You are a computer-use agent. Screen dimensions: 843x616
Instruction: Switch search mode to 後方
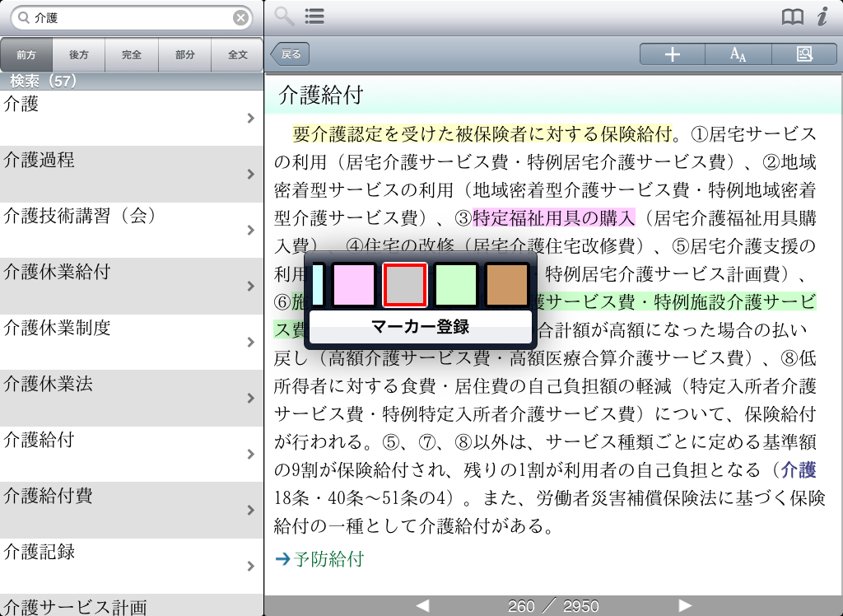(79, 55)
